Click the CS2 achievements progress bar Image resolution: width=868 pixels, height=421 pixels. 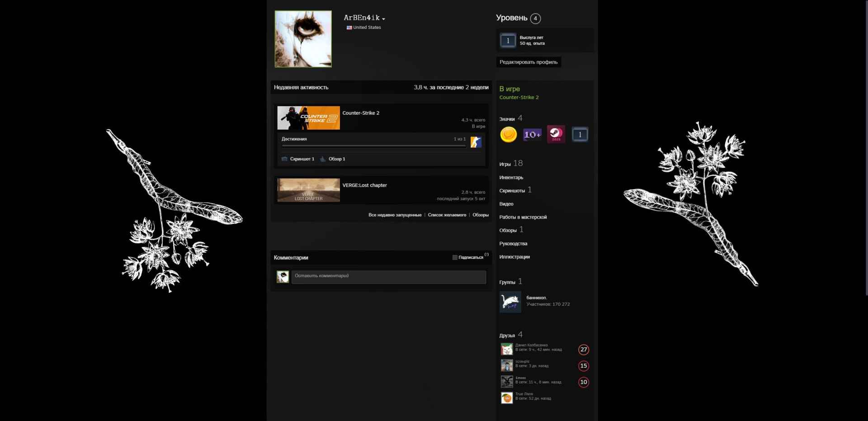[374, 146]
